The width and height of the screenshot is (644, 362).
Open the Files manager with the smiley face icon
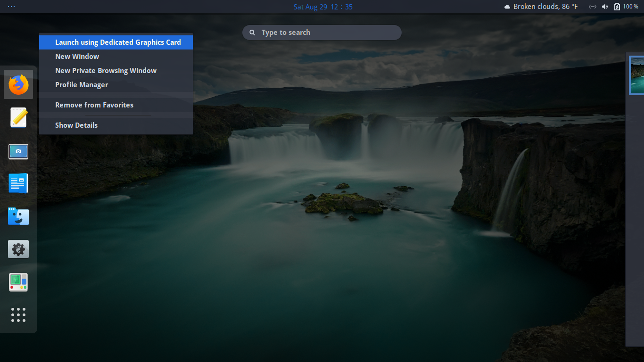tap(18, 216)
